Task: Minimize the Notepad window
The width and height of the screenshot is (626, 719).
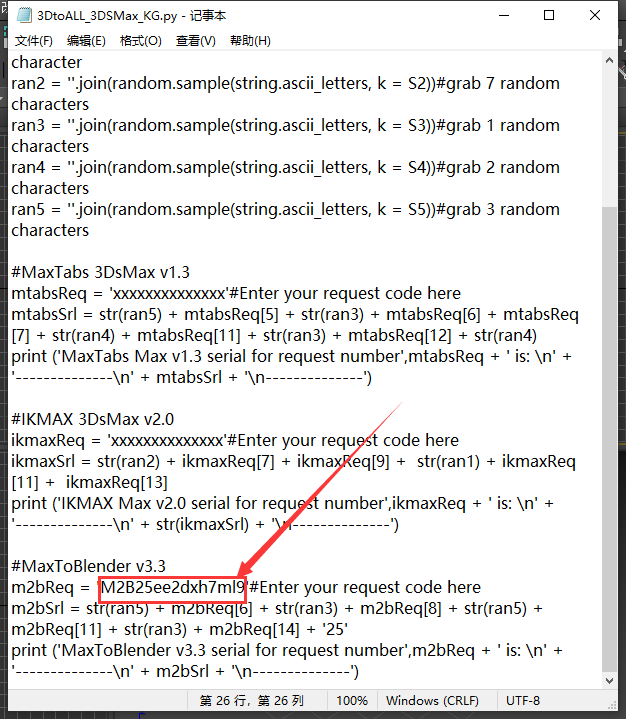Action: [x=504, y=16]
